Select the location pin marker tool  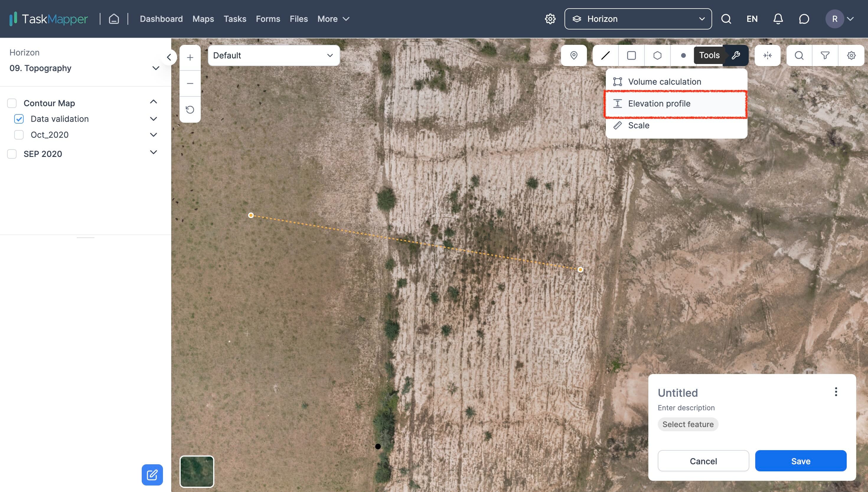coord(574,55)
